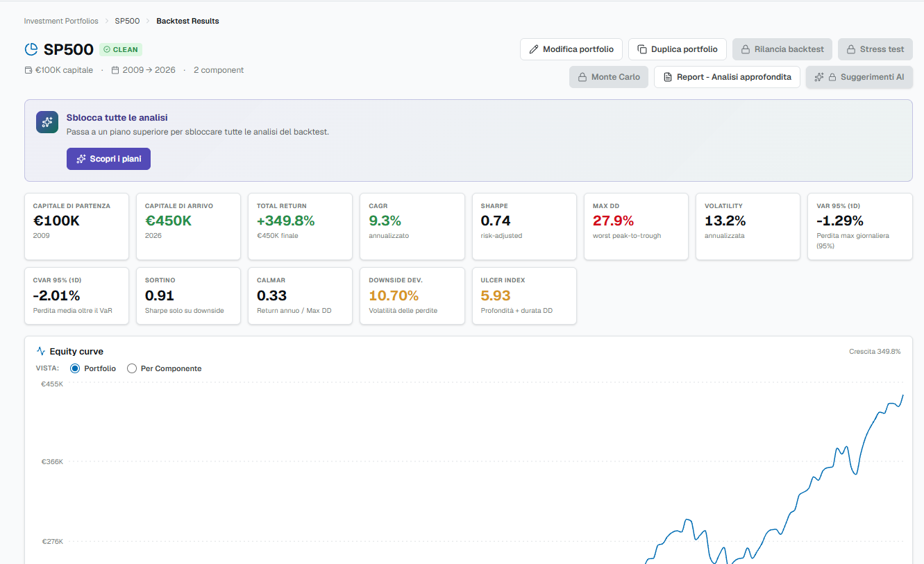
Task: Click the sparkle icon in the Sblocca banner
Action: point(47,122)
